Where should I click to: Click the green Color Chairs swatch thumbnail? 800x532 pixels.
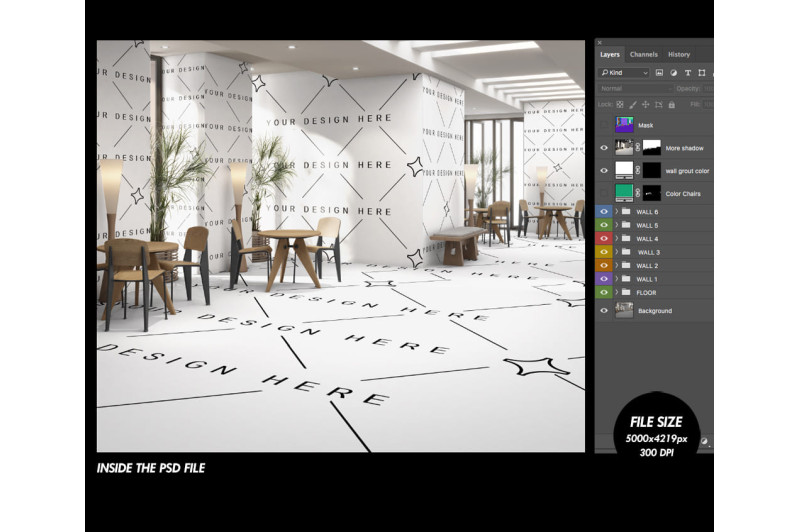pos(624,192)
